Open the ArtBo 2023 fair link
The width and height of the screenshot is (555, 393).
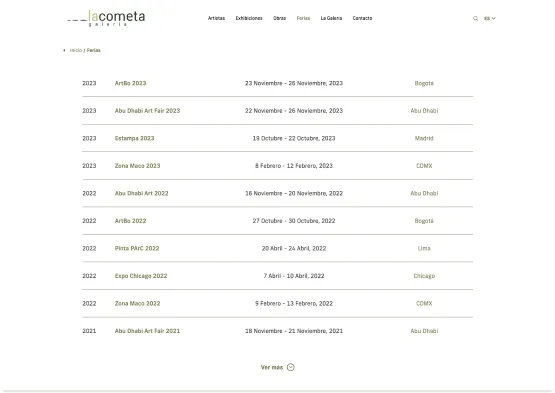[x=130, y=83]
